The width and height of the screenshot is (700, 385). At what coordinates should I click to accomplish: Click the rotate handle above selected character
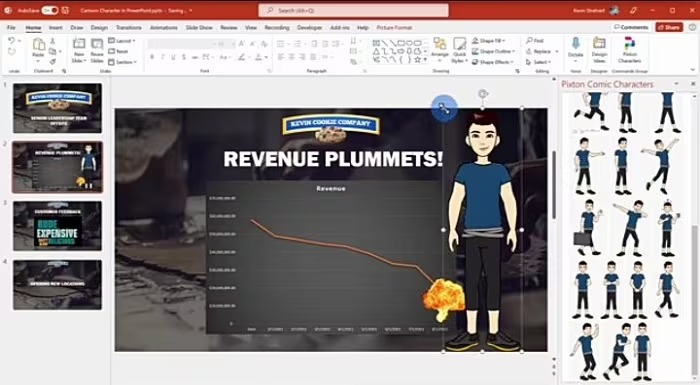pos(483,94)
